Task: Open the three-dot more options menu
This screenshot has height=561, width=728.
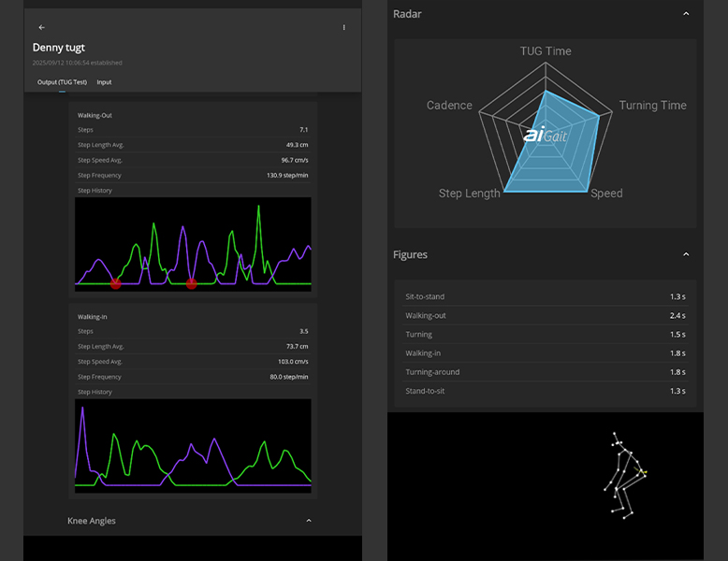Action: (x=343, y=28)
